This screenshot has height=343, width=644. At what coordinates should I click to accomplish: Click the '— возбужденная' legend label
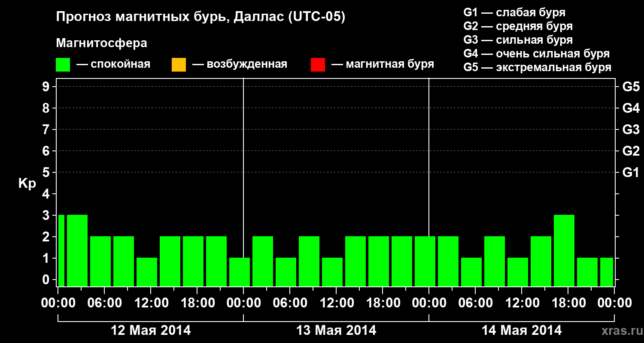coord(240,64)
